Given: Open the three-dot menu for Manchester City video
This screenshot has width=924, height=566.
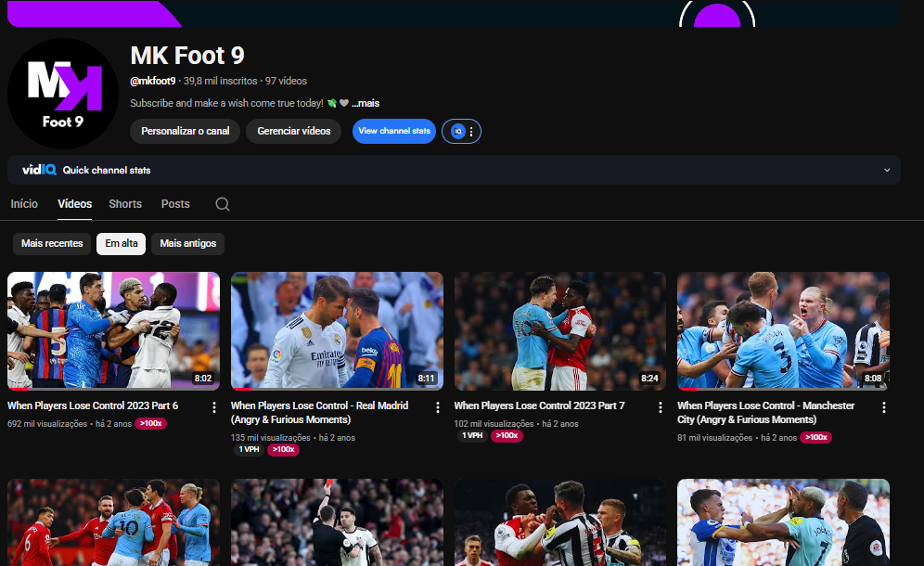Looking at the screenshot, I should point(883,407).
